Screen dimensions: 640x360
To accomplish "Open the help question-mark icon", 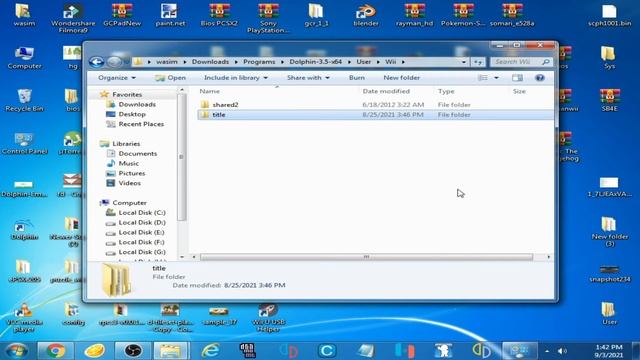I will click(x=540, y=78).
